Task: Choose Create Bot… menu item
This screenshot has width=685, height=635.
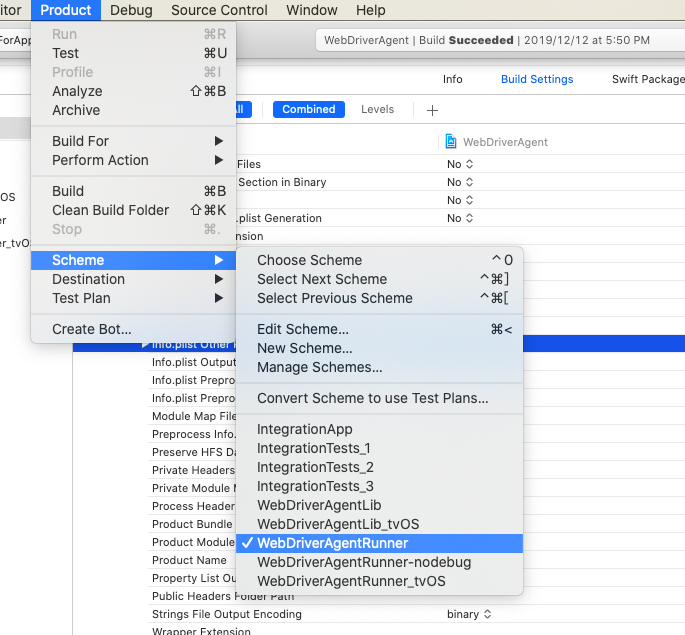Action: pyautogui.click(x=134, y=329)
